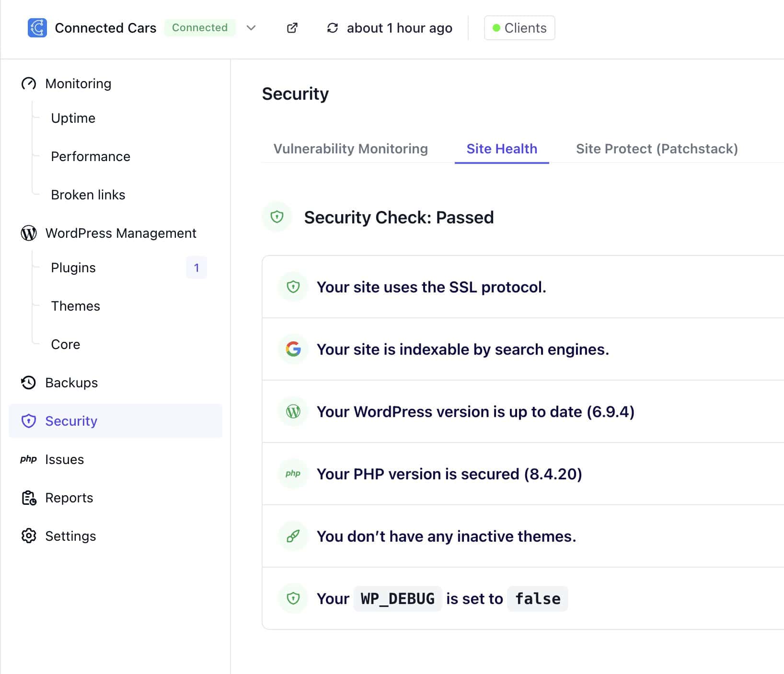Click the SSL protocol status row text

coord(431,287)
